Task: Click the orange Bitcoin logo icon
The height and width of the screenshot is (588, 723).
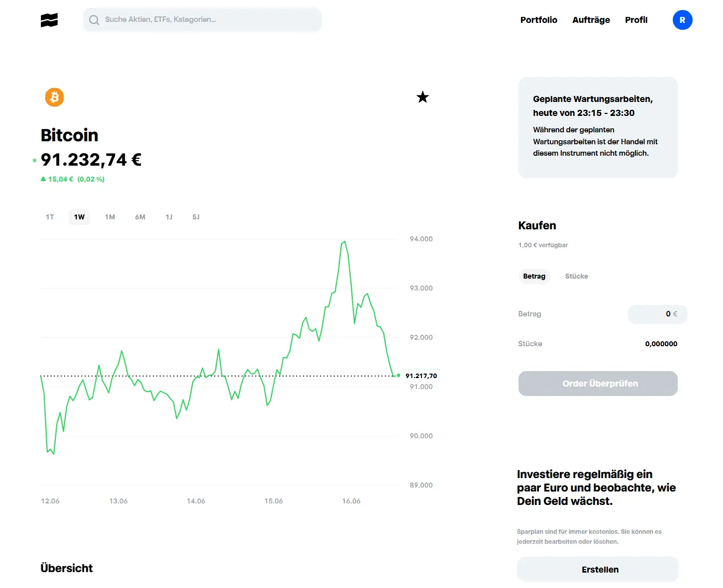Action: (55, 97)
